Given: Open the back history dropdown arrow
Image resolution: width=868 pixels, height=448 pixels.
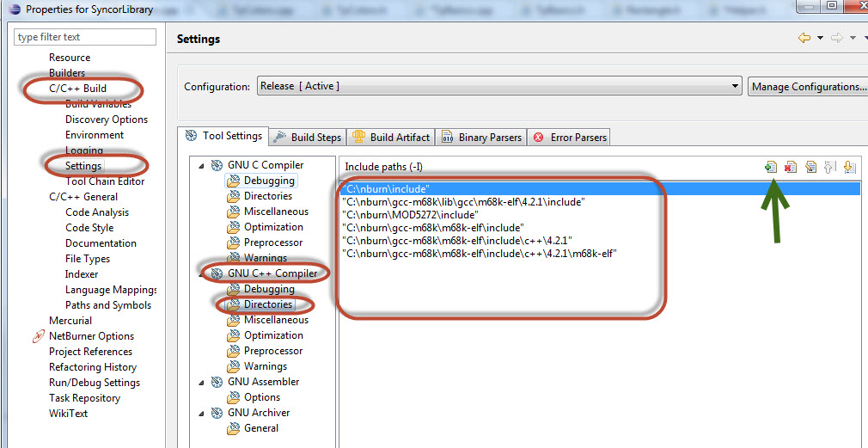Looking at the screenshot, I should click(821, 38).
